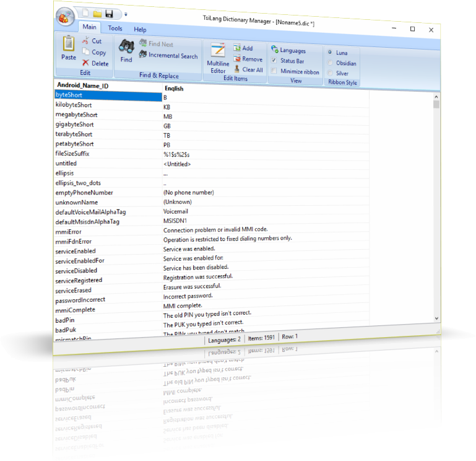
Task: Click the 'Languages: 2' status bar entry
Action: (224, 340)
